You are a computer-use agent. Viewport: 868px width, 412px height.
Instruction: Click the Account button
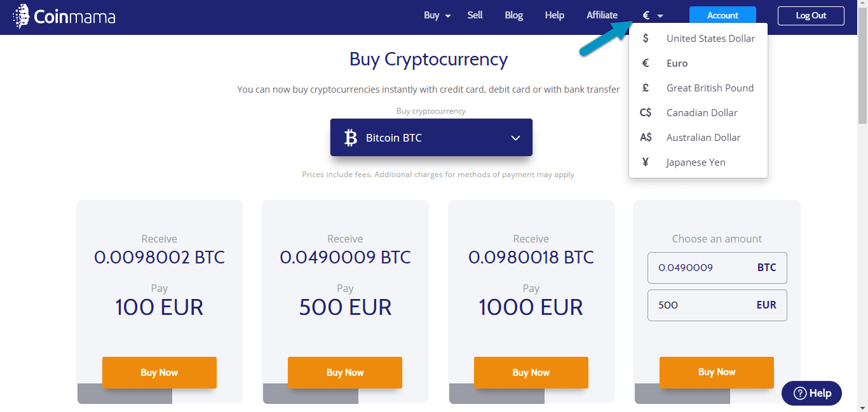click(722, 15)
